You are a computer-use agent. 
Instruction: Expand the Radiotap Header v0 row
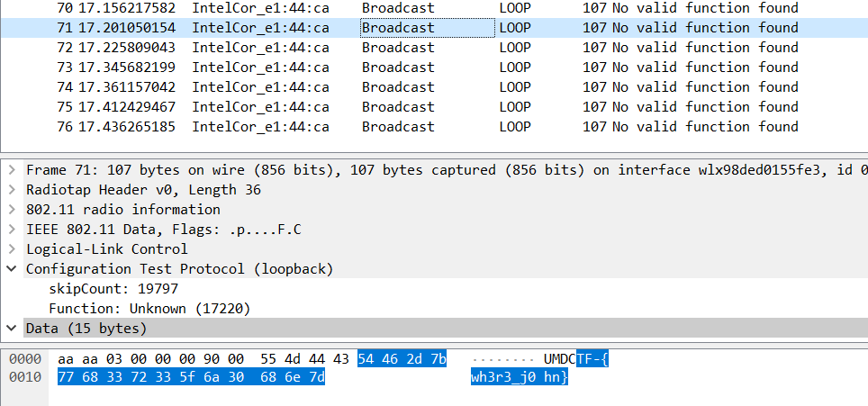(11, 190)
